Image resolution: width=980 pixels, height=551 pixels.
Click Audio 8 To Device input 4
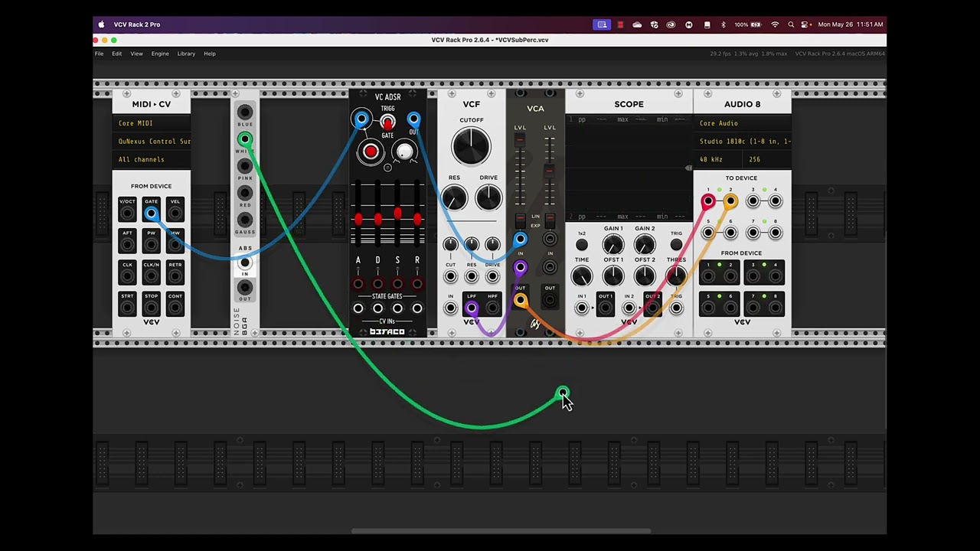776,201
